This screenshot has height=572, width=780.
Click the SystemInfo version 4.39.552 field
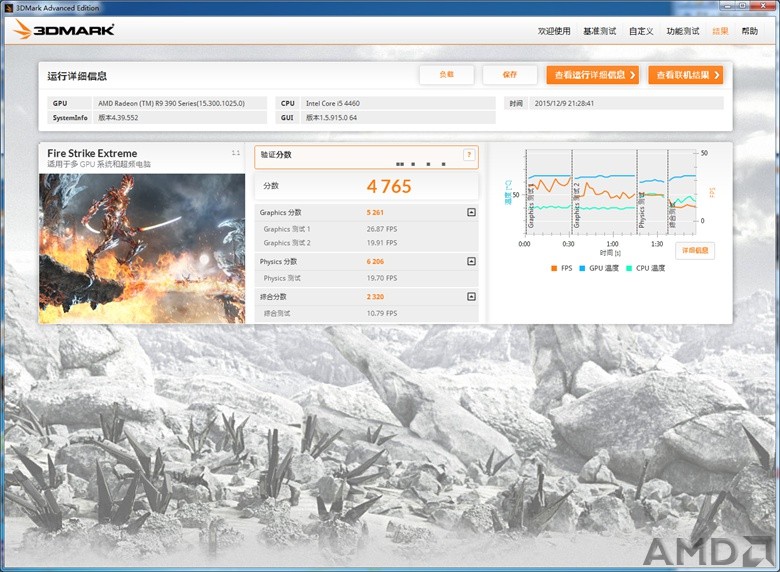pyautogui.click(x=180, y=117)
